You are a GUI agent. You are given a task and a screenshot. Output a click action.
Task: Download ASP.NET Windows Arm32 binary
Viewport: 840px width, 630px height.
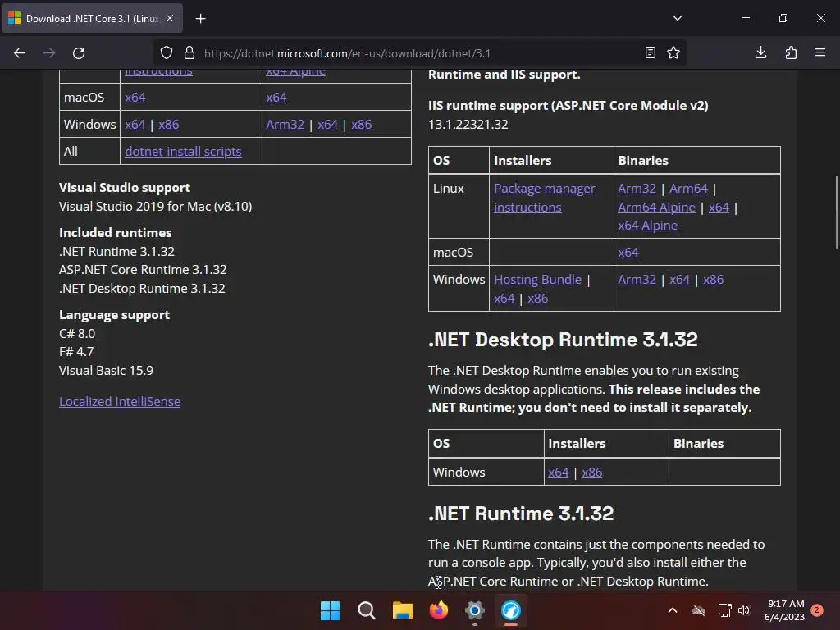click(637, 280)
